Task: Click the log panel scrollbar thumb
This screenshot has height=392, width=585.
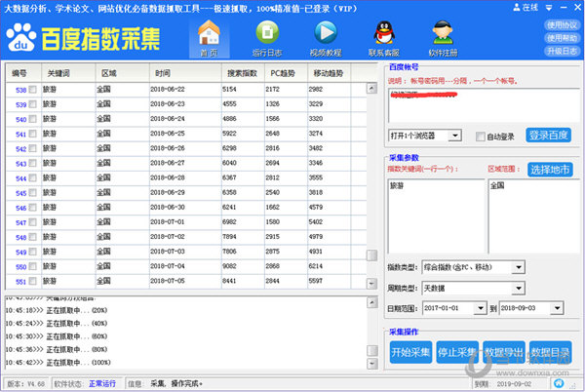Action: [372, 351]
